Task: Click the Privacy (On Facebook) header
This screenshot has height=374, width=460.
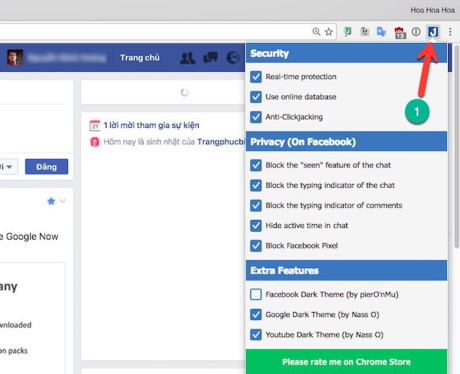Action: click(x=346, y=142)
